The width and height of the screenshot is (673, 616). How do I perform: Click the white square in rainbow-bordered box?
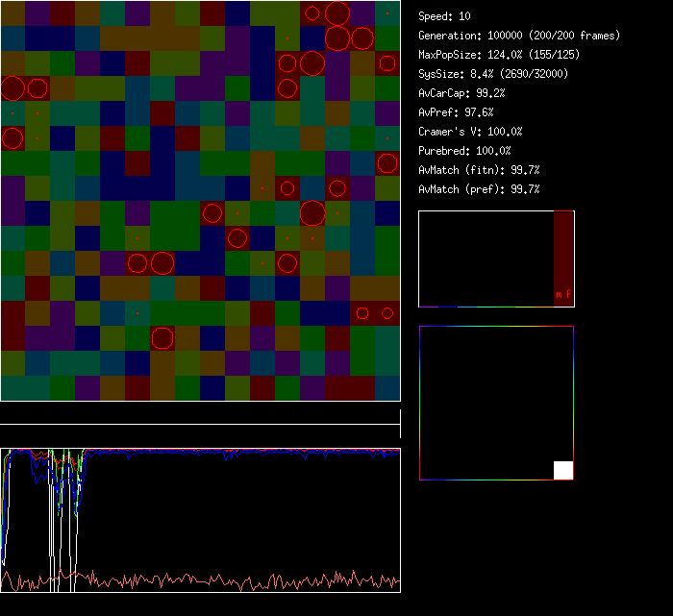(x=563, y=470)
